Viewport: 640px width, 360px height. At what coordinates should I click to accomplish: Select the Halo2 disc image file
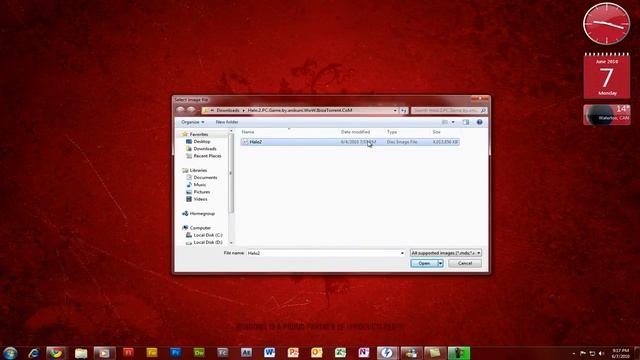(350, 142)
